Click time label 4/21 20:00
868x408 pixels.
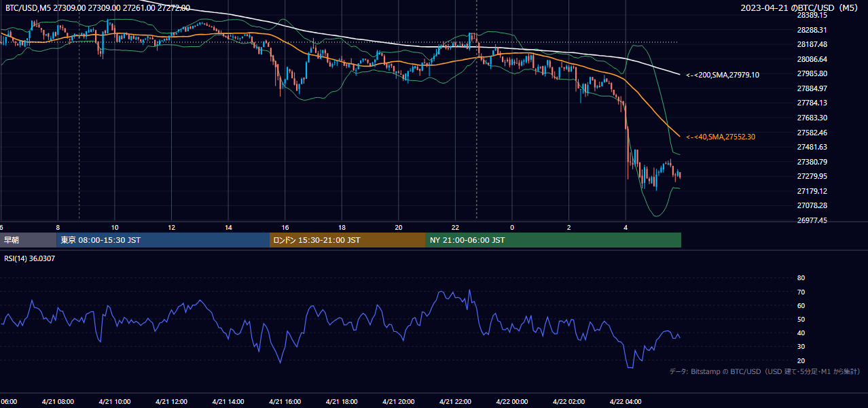tap(399, 401)
